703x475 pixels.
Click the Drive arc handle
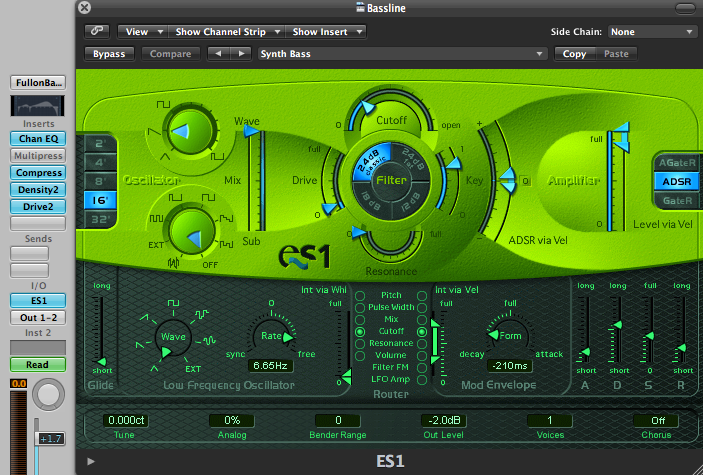[330, 209]
